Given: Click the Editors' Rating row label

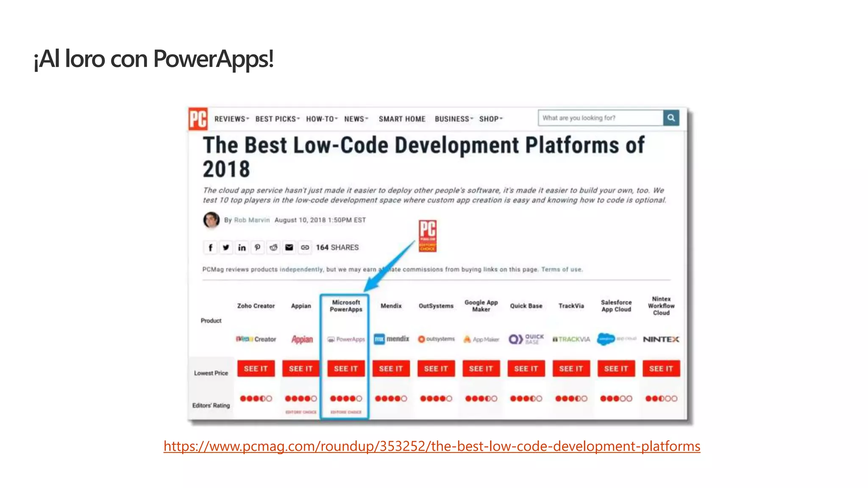Looking at the screenshot, I should coord(211,405).
